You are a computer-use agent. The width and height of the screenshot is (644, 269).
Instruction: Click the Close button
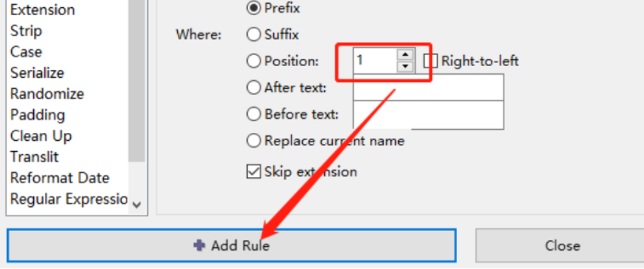[x=562, y=246]
